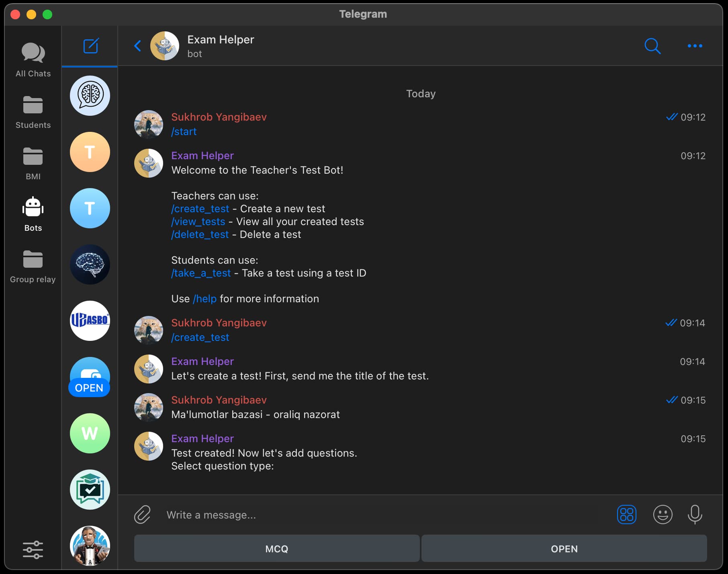
Task: Click Sukhrob's avatar next to 09:15 message
Action: point(149,408)
